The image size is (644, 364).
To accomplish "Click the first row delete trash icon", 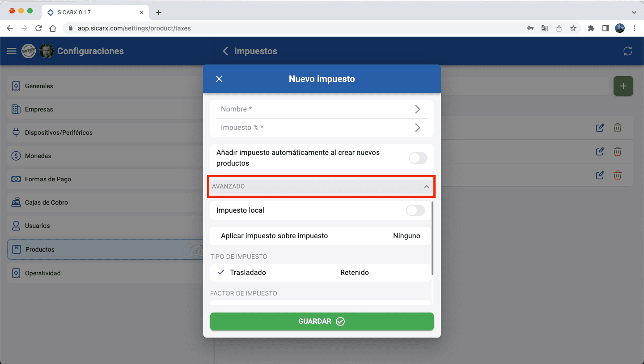I will pyautogui.click(x=617, y=128).
